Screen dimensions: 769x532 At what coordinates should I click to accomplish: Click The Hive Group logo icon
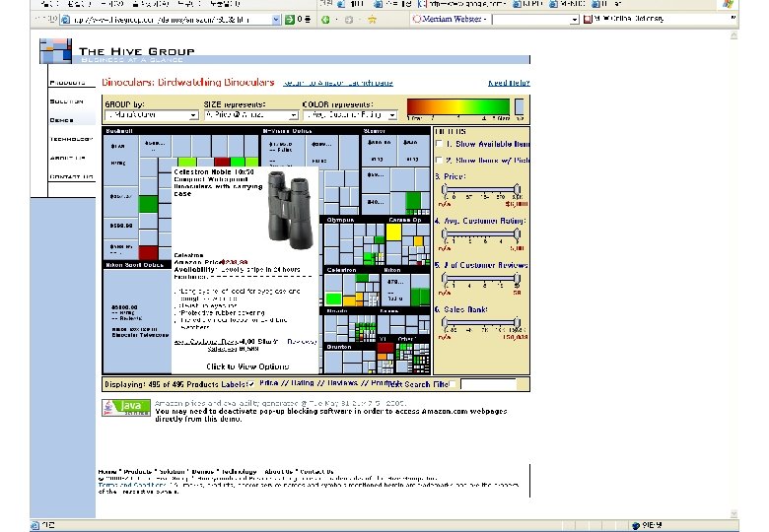click(x=55, y=51)
